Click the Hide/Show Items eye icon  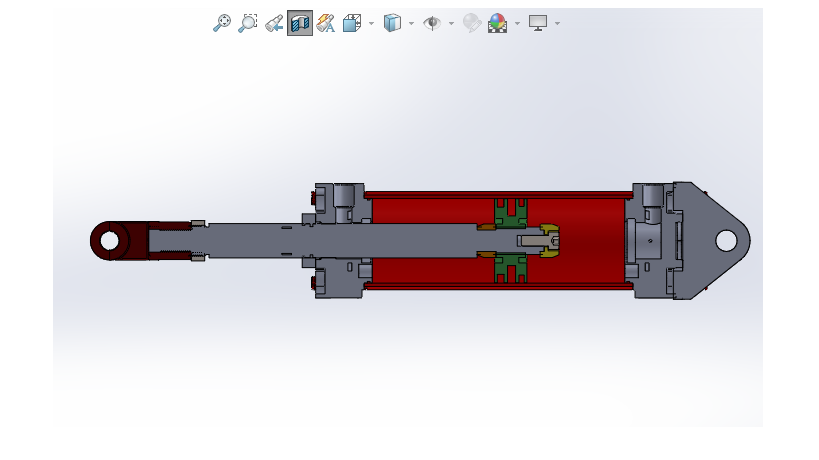point(432,23)
